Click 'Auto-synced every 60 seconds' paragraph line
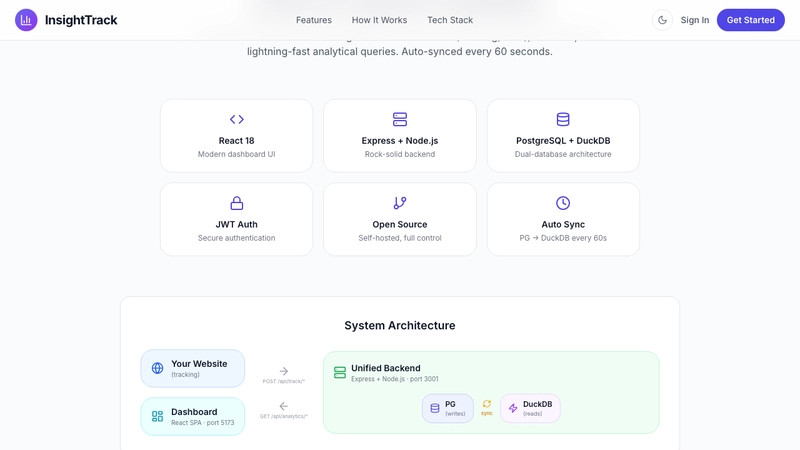Image resolution: width=800 pixels, height=450 pixels. click(x=400, y=52)
